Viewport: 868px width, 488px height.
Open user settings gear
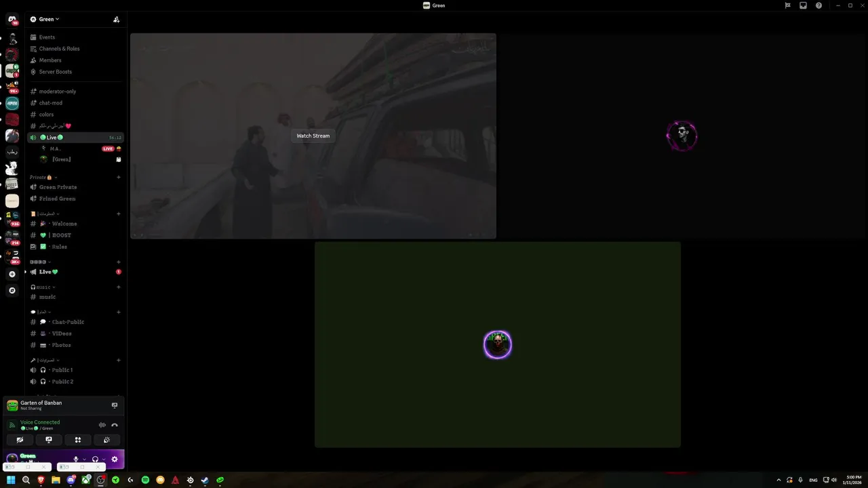pos(115,460)
